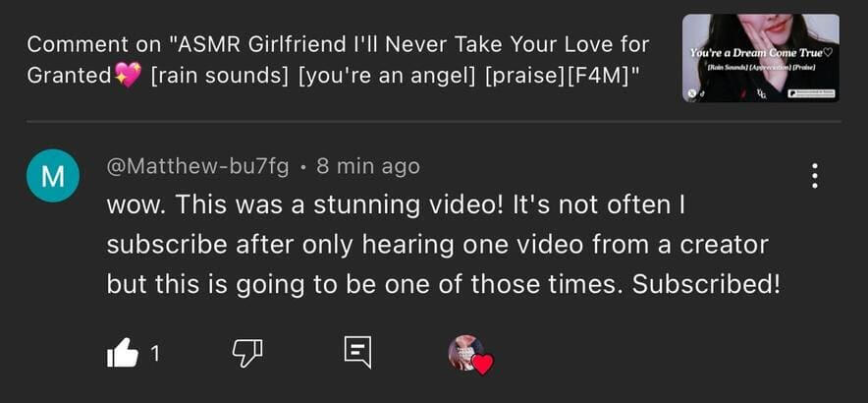
Task: Click the red heart badge on creator avatar
Action: tap(482, 364)
